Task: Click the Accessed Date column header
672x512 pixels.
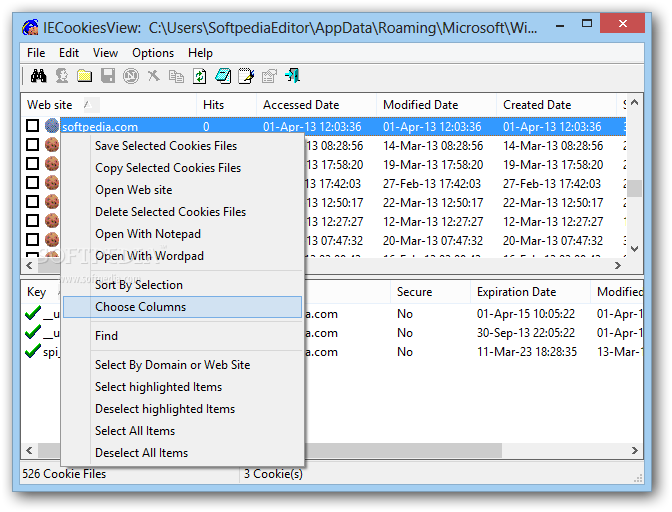Action: [x=316, y=105]
